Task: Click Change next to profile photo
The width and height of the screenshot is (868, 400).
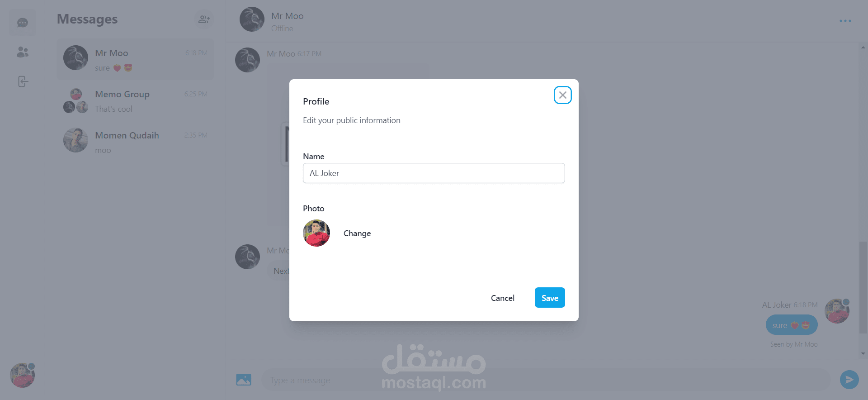Action: pyautogui.click(x=357, y=233)
